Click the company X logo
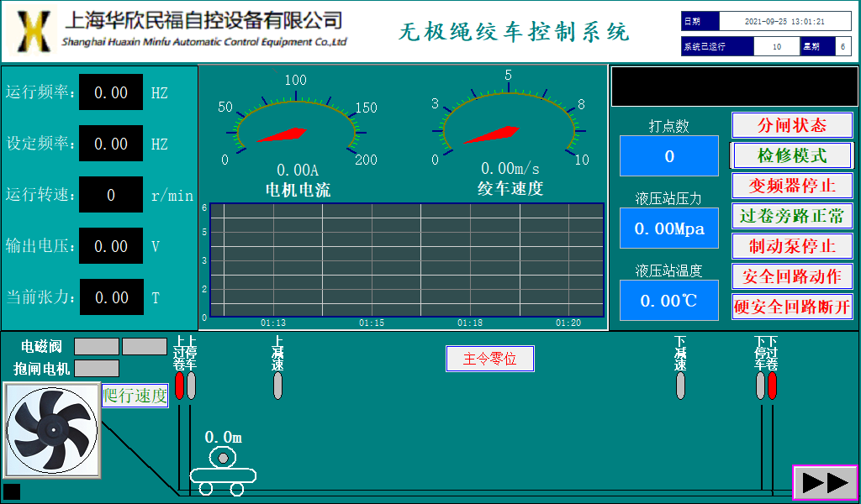 34,31
